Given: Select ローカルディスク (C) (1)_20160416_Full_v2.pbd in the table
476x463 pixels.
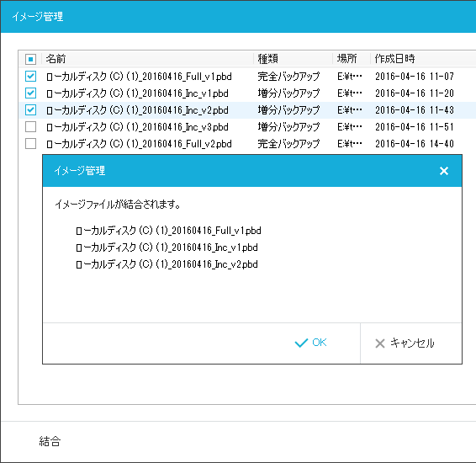Looking at the screenshot, I should coord(139,143).
